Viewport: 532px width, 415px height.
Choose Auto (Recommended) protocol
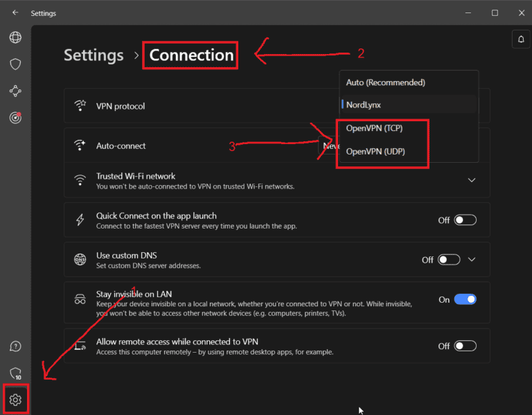pos(385,82)
